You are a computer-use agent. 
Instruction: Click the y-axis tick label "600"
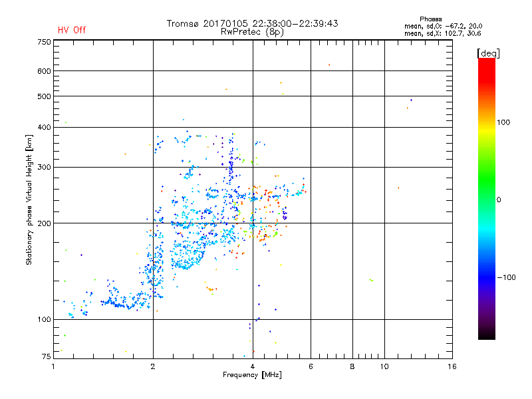(x=44, y=71)
